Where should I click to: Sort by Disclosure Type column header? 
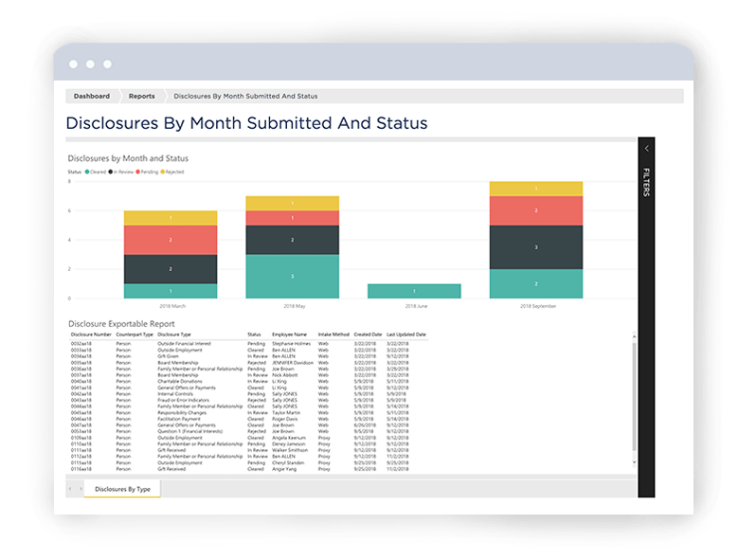pyautogui.click(x=174, y=334)
